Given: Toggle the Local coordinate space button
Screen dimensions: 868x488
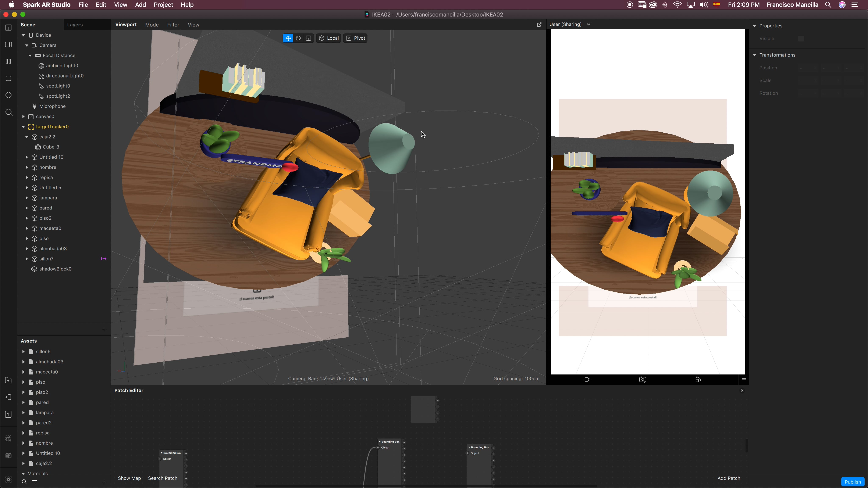Looking at the screenshot, I should (x=328, y=38).
